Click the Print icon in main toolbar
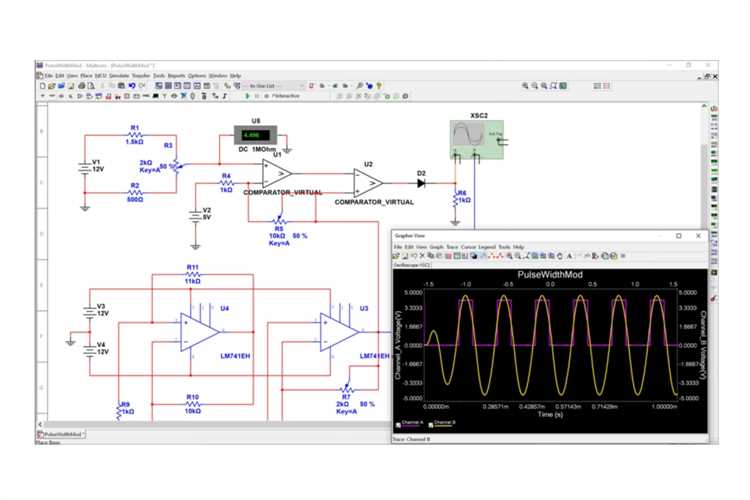Screen dimensions: 750x500 pyautogui.click(x=81, y=86)
